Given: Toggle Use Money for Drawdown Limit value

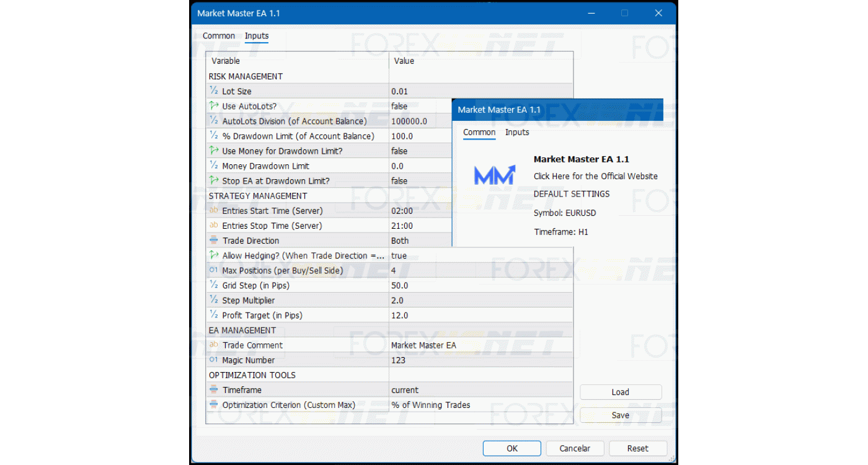Looking at the screenshot, I should pos(399,151).
